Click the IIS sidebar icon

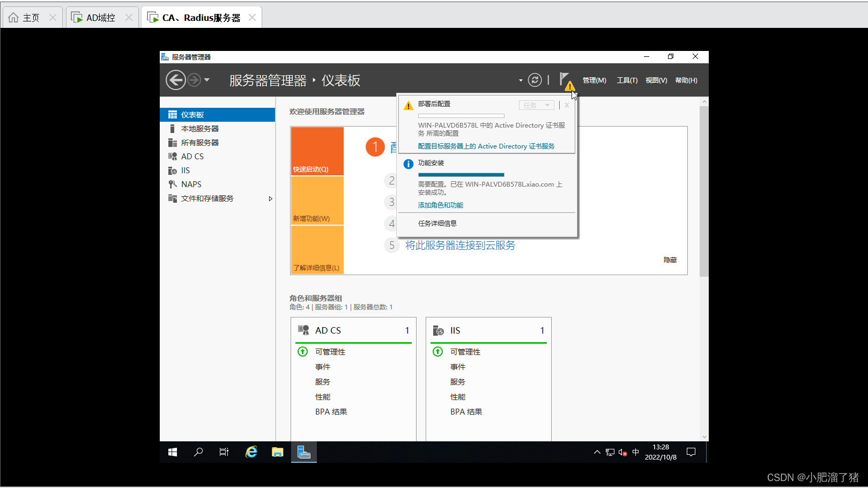point(173,171)
